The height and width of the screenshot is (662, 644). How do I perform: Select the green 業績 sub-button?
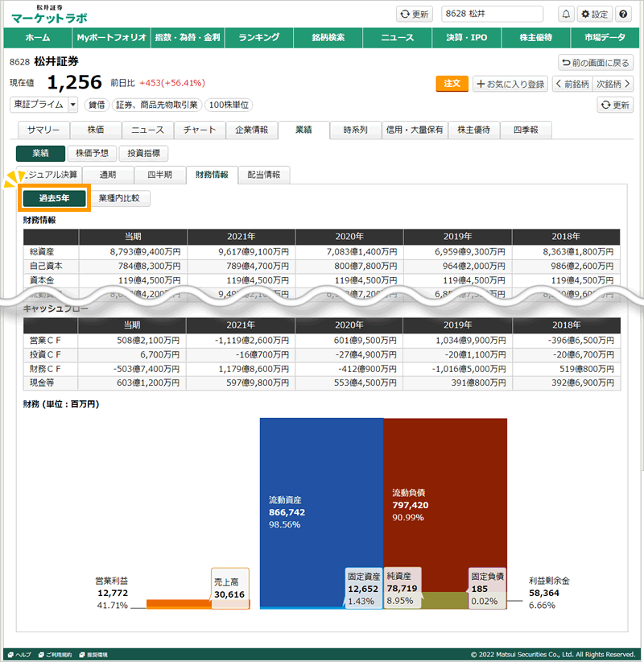click(40, 154)
